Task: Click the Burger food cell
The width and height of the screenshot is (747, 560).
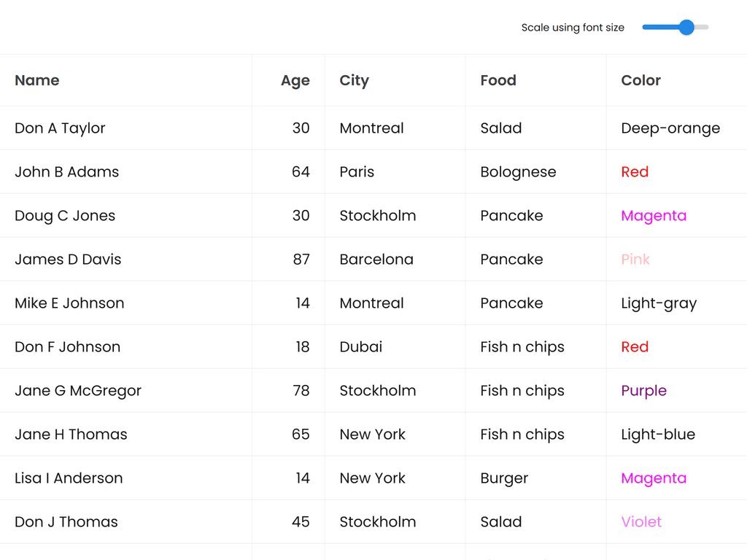Action: click(x=504, y=478)
